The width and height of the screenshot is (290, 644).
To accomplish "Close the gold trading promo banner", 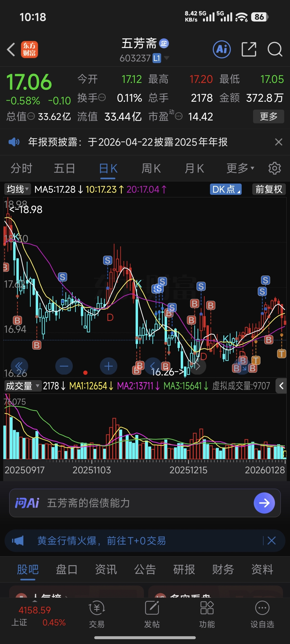I will [271, 541].
